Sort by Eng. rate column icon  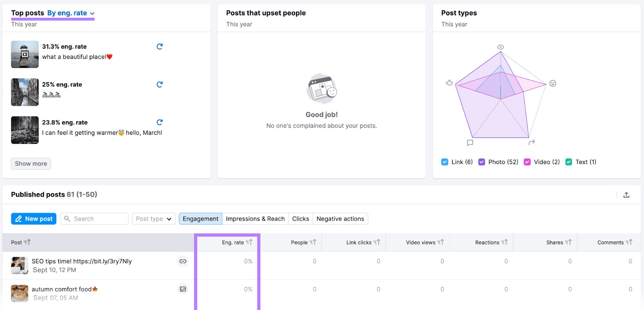click(249, 242)
